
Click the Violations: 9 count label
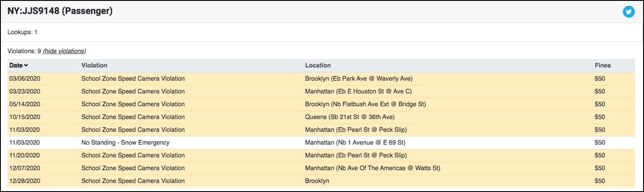click(24, 51)
